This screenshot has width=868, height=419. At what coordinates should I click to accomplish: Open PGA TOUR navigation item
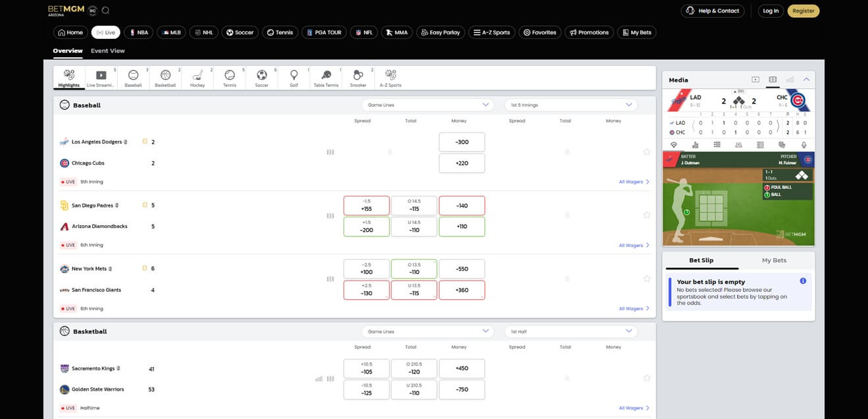pos(324,32)
